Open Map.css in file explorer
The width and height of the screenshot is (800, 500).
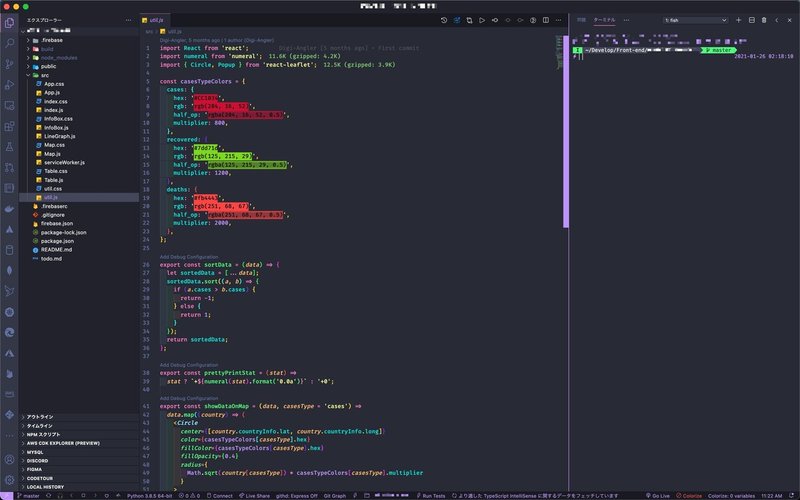tap(79, 145)
